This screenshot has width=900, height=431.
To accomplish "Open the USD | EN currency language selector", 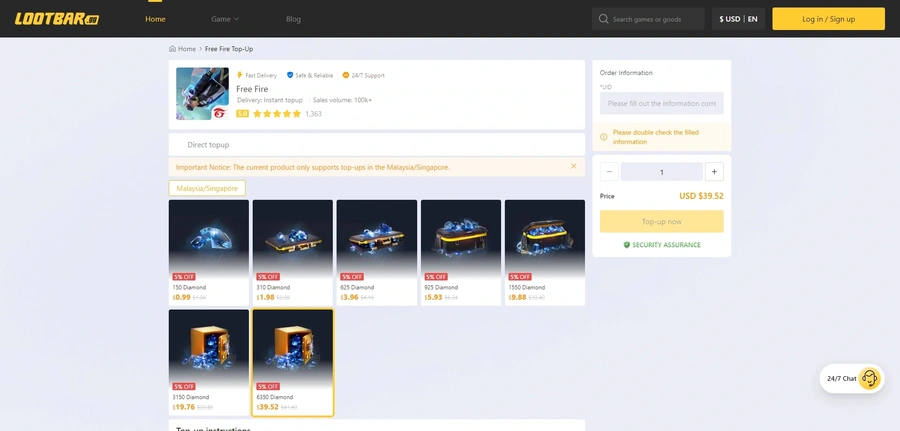I will 738,19.
